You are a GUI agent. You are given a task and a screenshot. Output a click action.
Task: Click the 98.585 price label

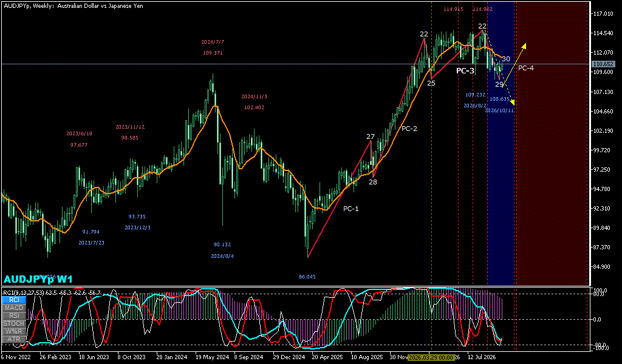(x=130, y=138)
